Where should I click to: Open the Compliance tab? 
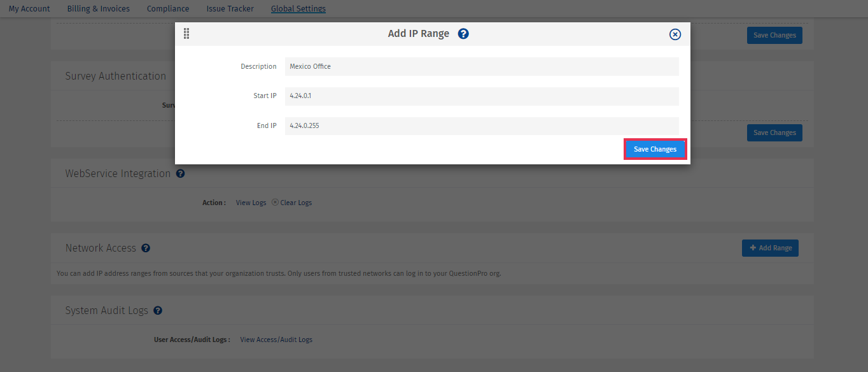pyautogui.click(x=168, y=8)
